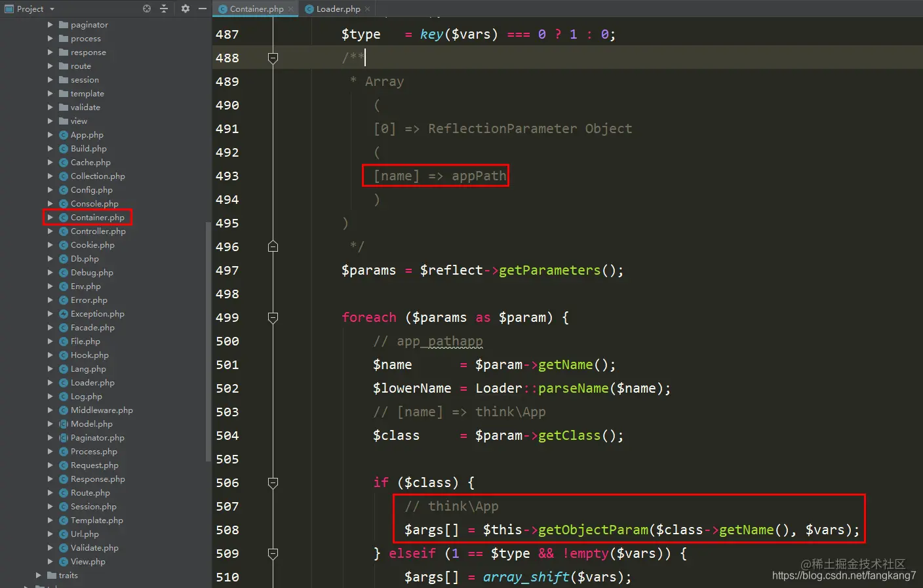The image size is (923, 588).
Task: Toggle the fold marker at line 496
Action: pos(273,246)
